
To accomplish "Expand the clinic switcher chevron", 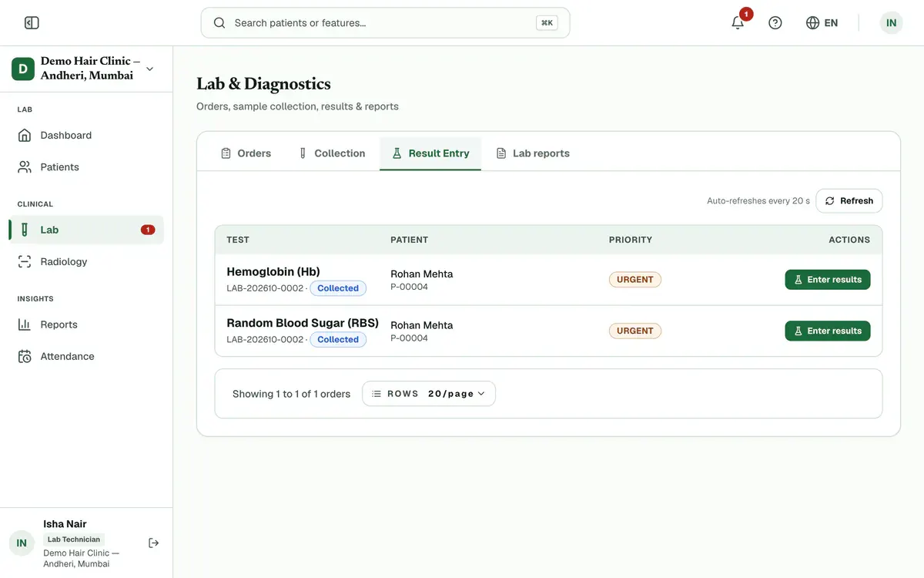I will tap(149, 69).
